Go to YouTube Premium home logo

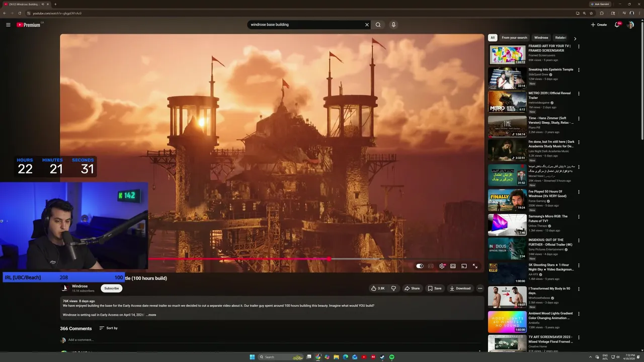29,25
